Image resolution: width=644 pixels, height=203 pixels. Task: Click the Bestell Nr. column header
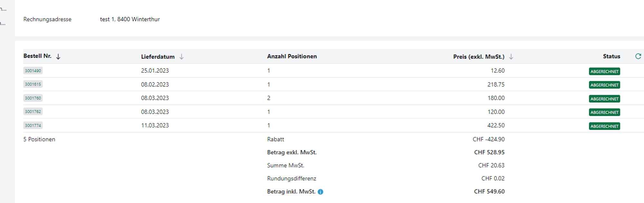coord(37,56)
